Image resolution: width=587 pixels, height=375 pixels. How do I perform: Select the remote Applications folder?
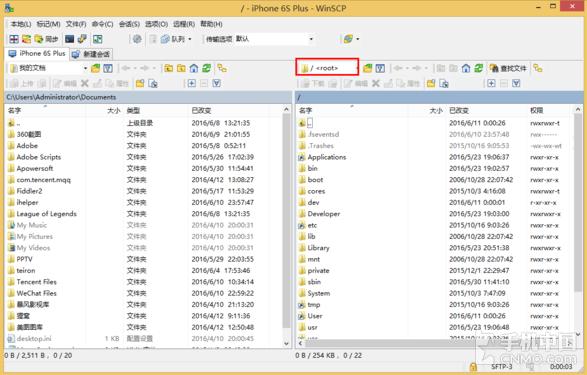pyautogui.click(x=327, y=157)
